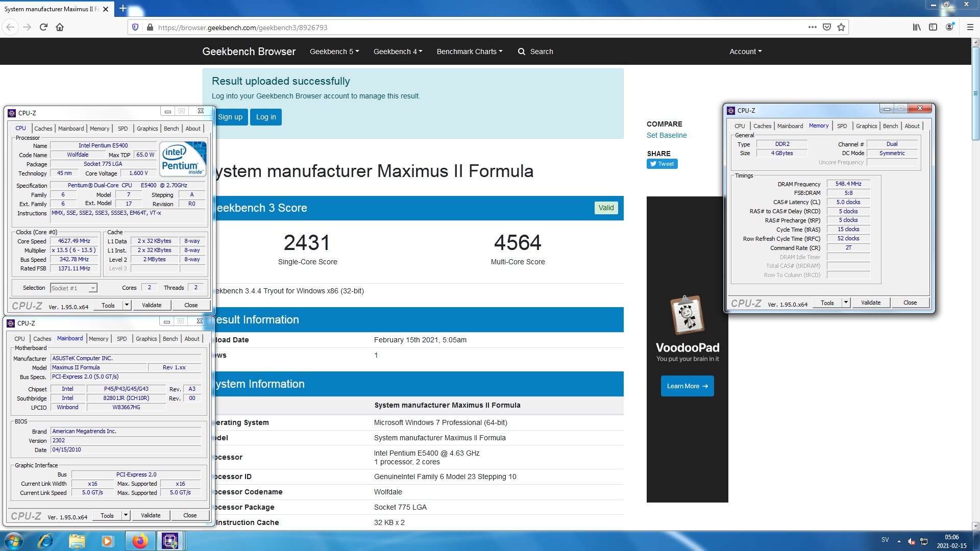Click Validate in the top-left CPU-Z window
This screenshot has height=551, width=980.
pos(152,305)
